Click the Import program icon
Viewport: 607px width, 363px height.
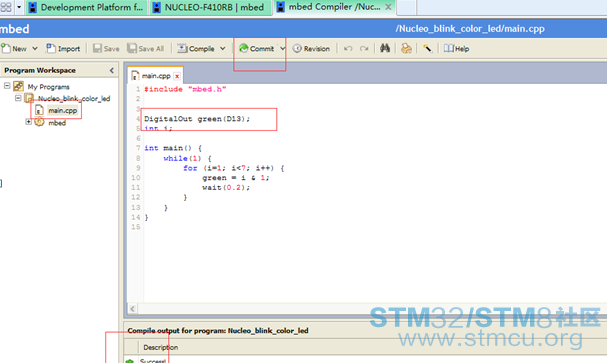point(51,48)
